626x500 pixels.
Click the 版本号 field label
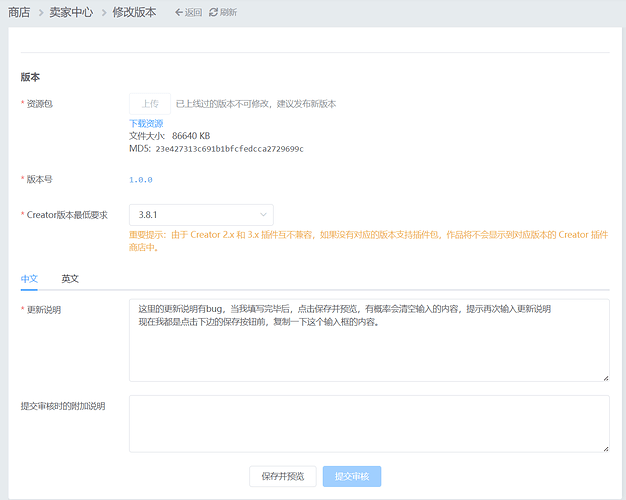(x=40, y=179)
